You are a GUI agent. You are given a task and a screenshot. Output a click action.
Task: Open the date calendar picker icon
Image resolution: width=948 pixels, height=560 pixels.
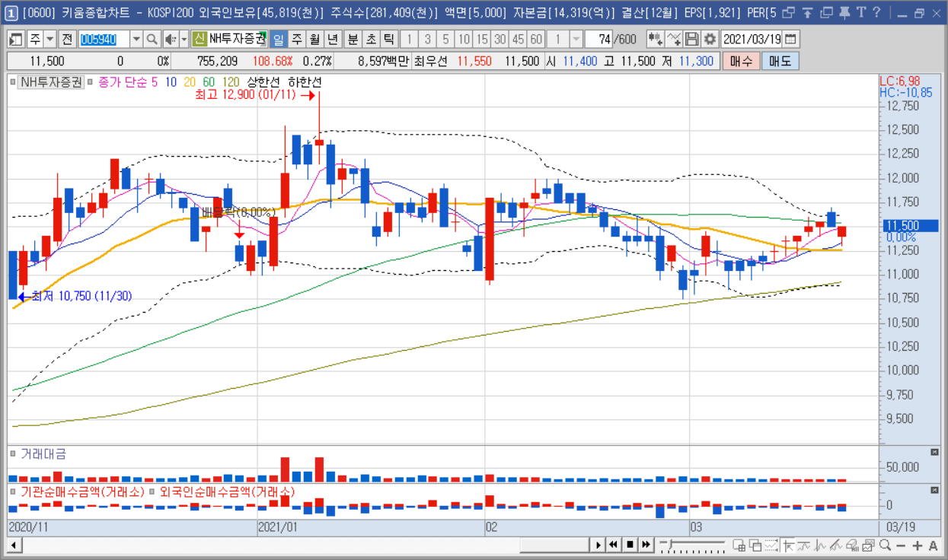tap(791, 39)
